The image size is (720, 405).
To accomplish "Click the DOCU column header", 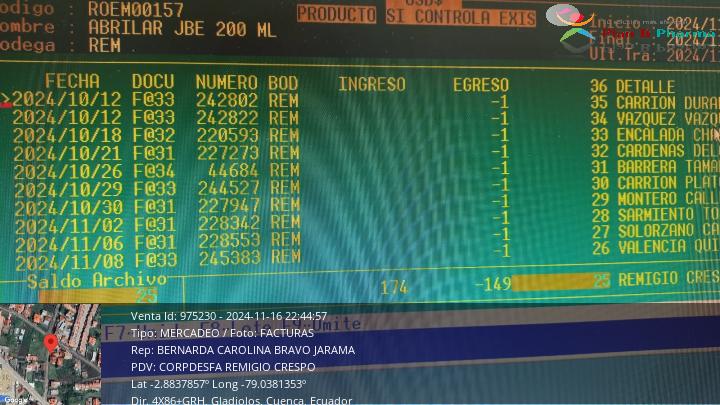I will click(x=153, y=82).
